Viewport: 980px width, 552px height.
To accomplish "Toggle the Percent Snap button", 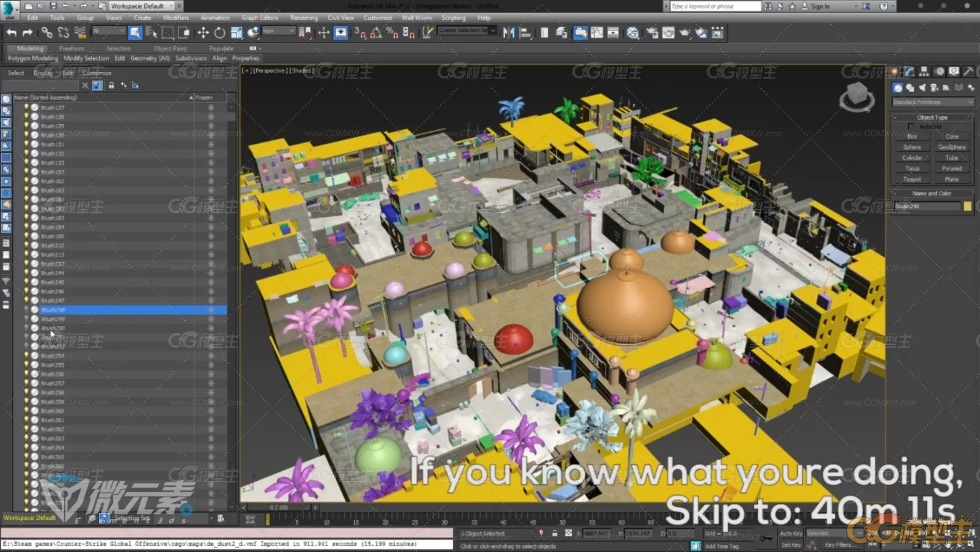I will [x=393, y=33].
